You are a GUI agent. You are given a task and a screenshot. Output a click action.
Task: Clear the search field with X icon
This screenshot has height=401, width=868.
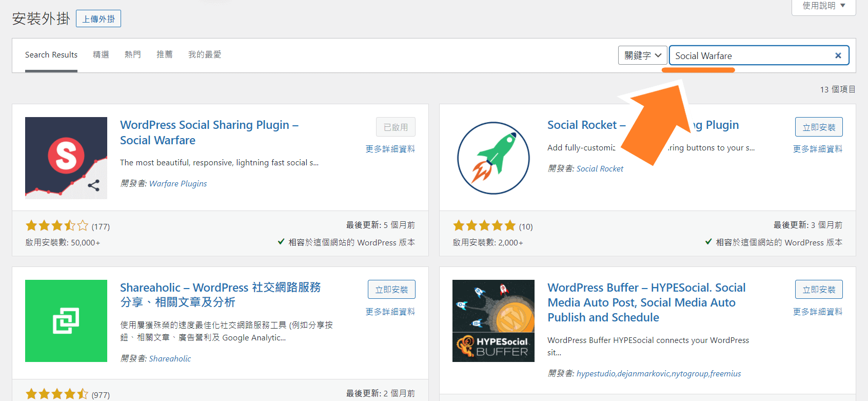coord(838,55)
